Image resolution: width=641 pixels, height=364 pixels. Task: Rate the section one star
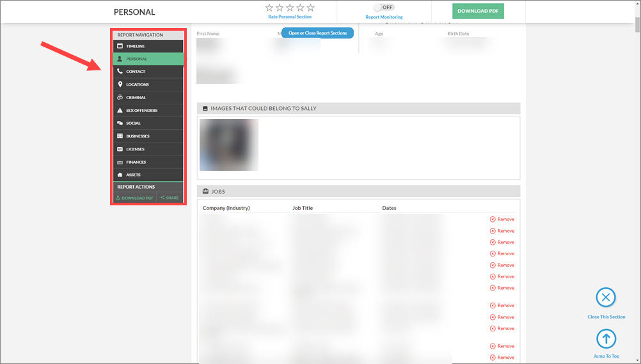(x=269, y=8)
